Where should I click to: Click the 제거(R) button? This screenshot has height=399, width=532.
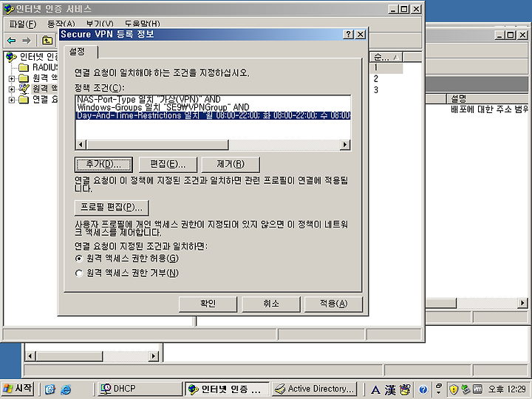(x=231, y=165)
